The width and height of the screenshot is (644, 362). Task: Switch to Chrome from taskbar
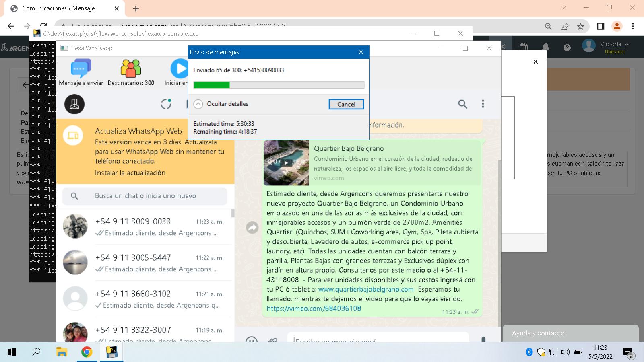[87, 352]
